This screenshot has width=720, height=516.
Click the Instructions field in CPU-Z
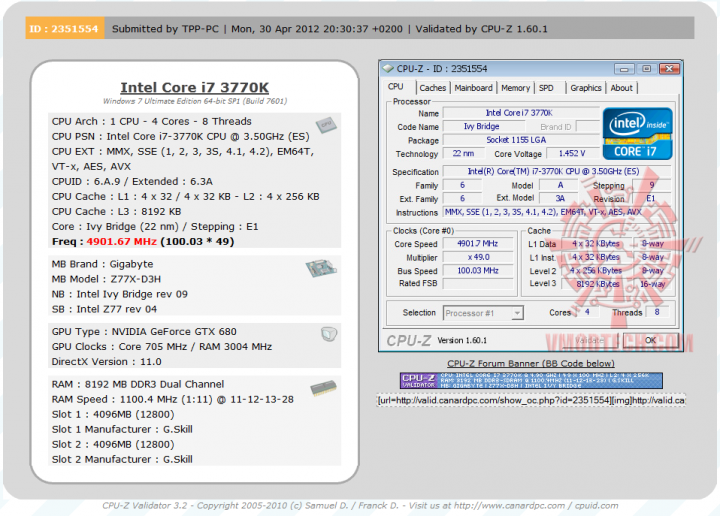[557, 212]
